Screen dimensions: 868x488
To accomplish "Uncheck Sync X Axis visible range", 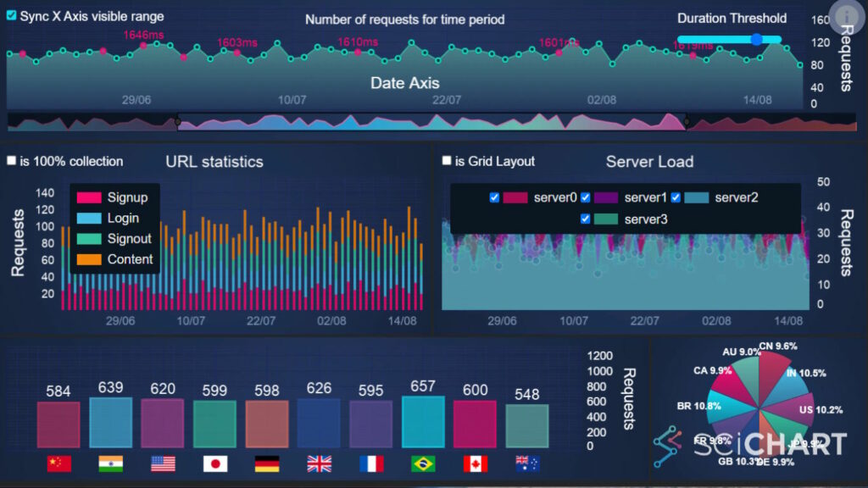I will tap(12, 14).
